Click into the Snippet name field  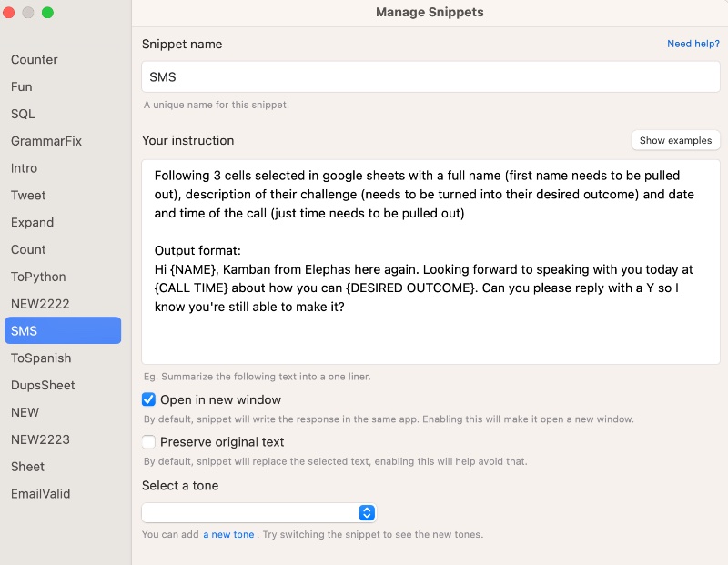[430, 77]
